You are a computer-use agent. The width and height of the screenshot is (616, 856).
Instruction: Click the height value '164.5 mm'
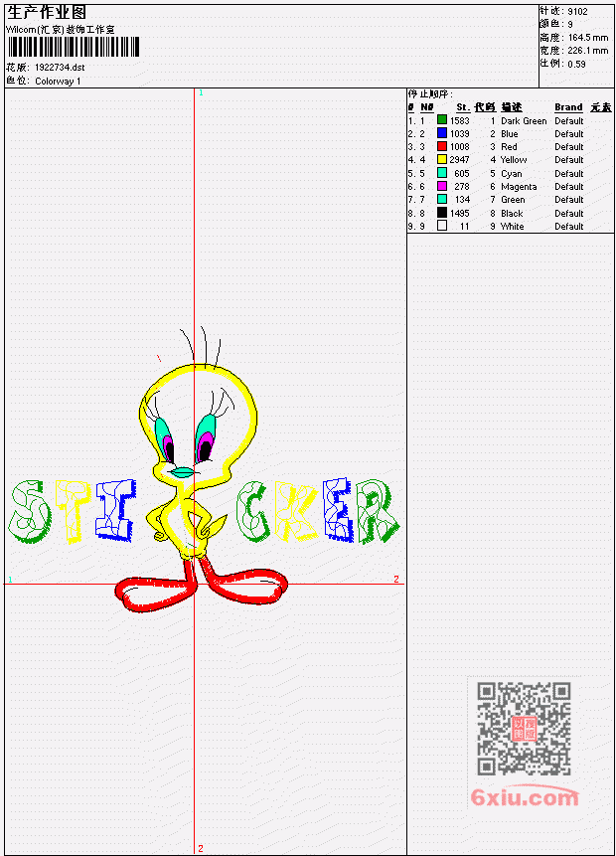click(x=587, y=38)
